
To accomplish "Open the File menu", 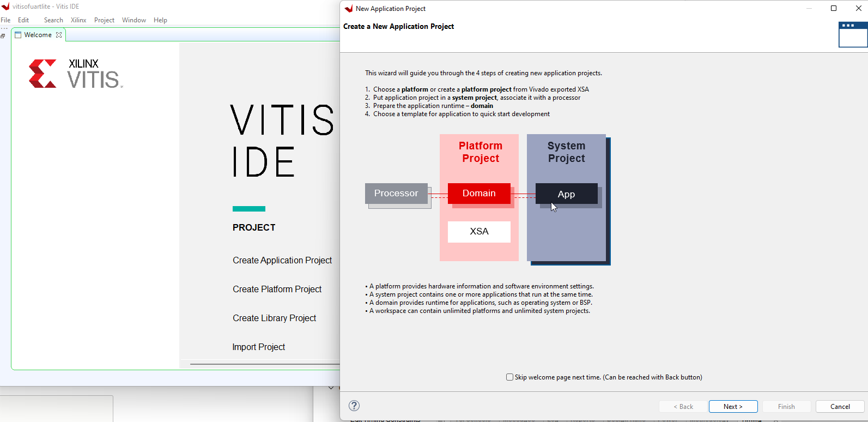I will pyautogui.click(x=6, y=20).
